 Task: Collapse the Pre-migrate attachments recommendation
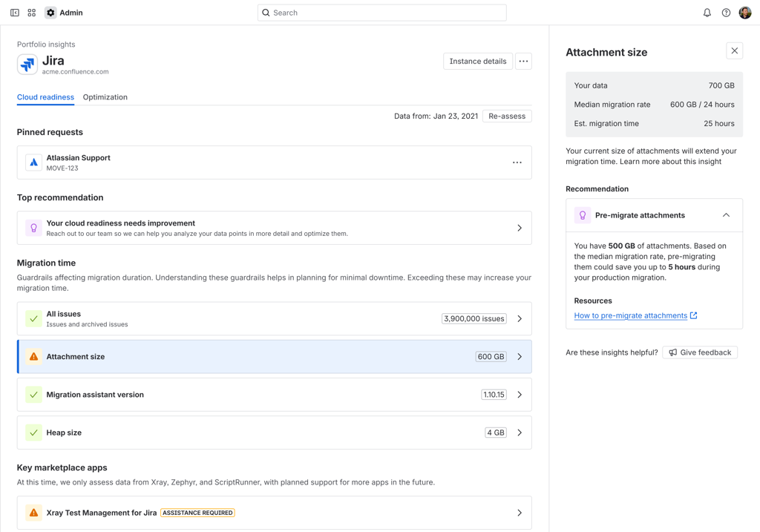click(x=726, y=214)
